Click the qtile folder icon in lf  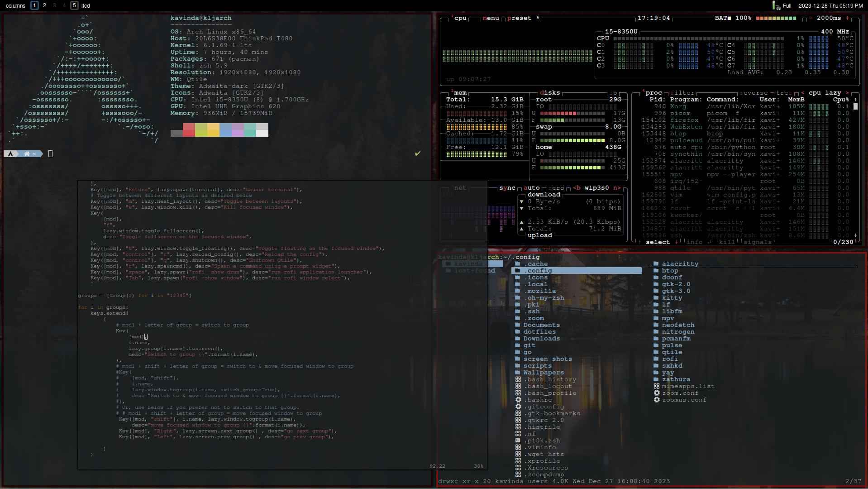coord(656,352)
